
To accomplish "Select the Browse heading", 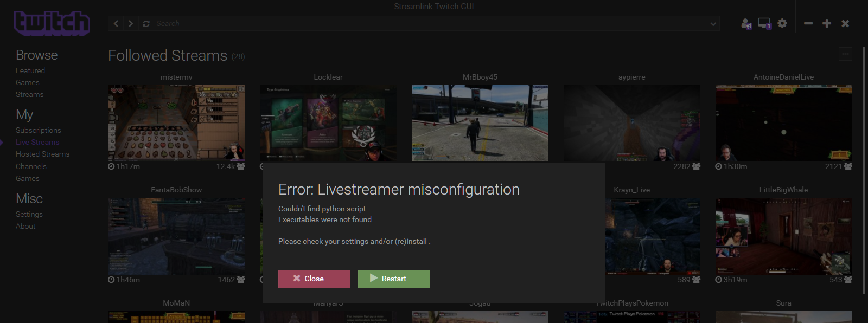I will [36, 55].
